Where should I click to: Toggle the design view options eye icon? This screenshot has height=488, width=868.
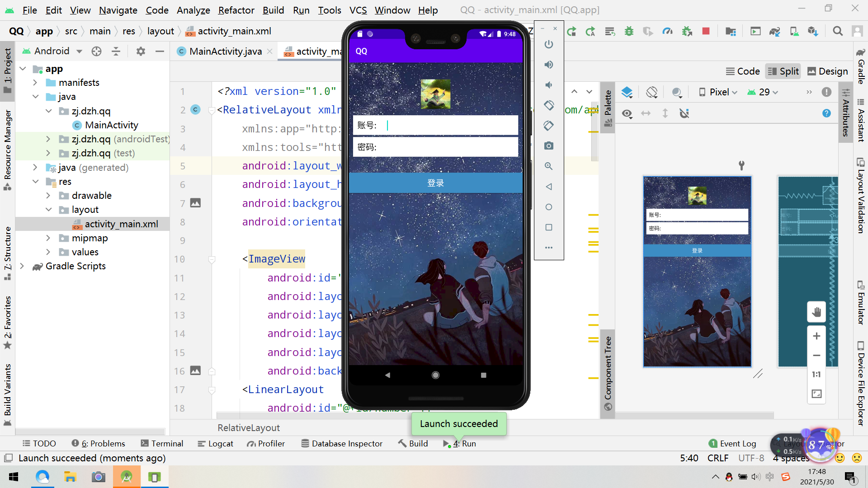pyautogui.click(x=627, y=113)
